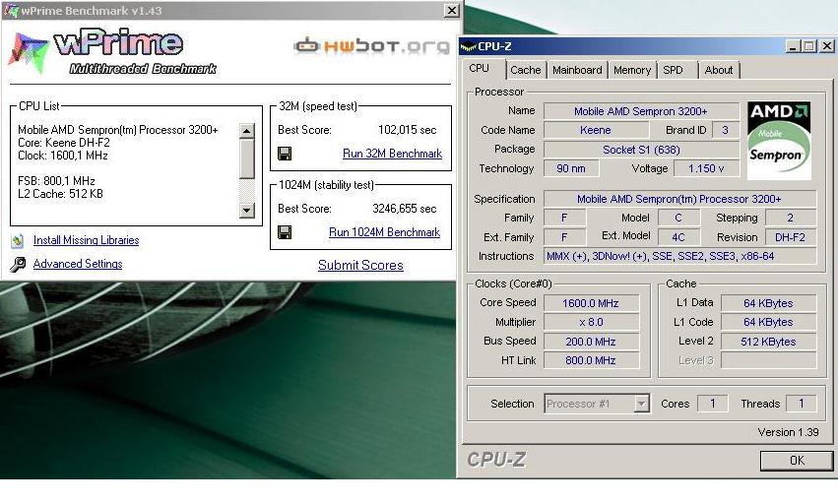Click the Revision value DH-F2
Image resolution: width=838 pixels, height=504 pixels.
click(x=790, y=237)
